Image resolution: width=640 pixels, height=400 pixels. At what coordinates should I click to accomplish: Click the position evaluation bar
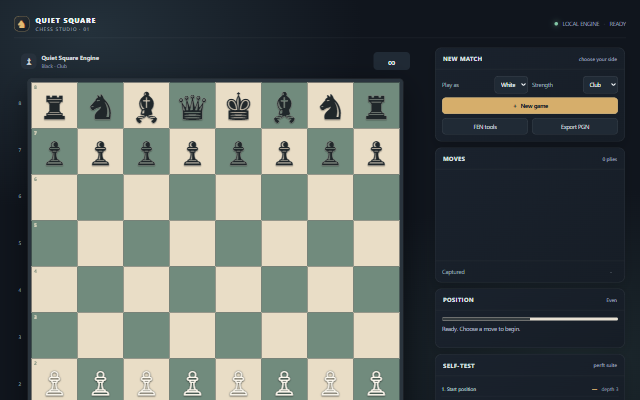click(530, 319)
